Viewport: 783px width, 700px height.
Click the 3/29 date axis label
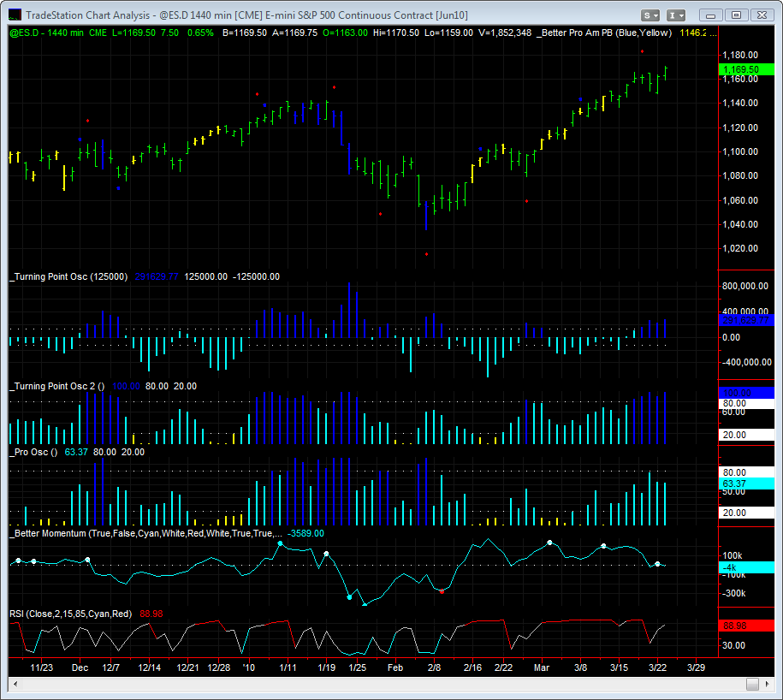(696, 668)
